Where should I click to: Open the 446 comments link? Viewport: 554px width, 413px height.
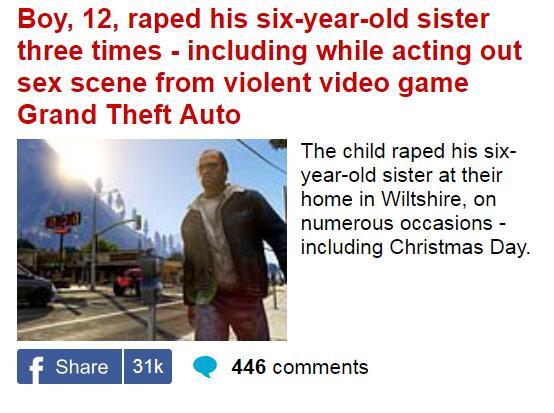tap(300, 367)
